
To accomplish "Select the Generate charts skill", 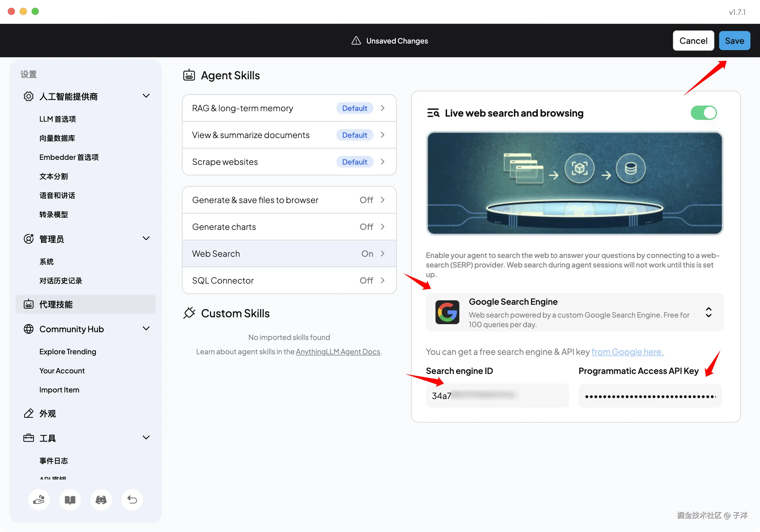I will click(x=289, y=227).
